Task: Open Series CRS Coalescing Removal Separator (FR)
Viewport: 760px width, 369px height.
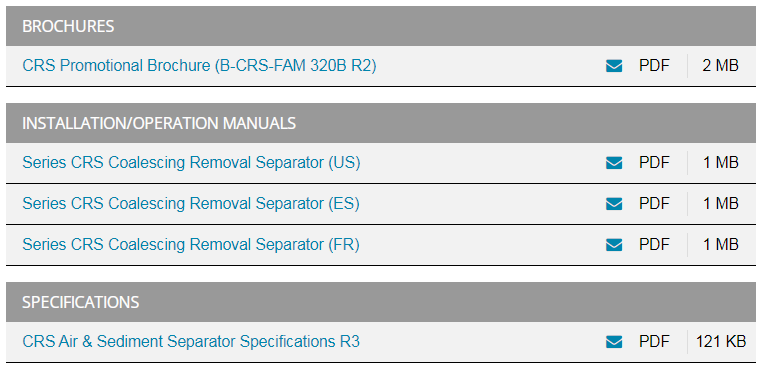Action: click(191, 245)
